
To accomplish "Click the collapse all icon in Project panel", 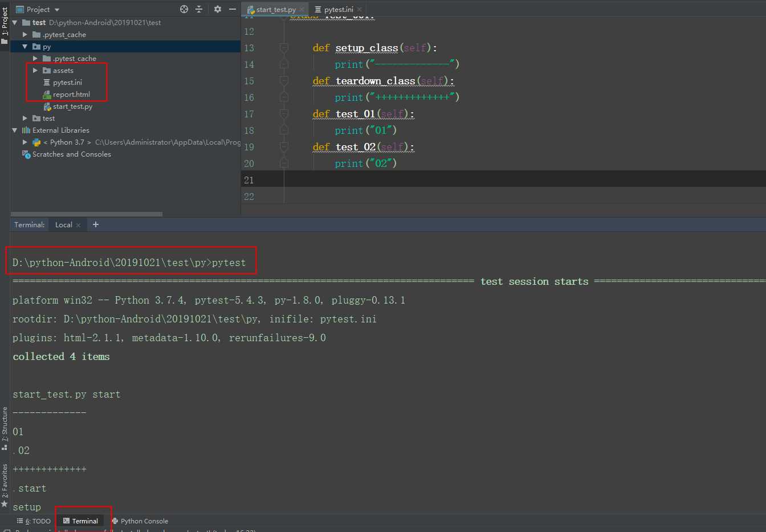I will tap(199, 9).
